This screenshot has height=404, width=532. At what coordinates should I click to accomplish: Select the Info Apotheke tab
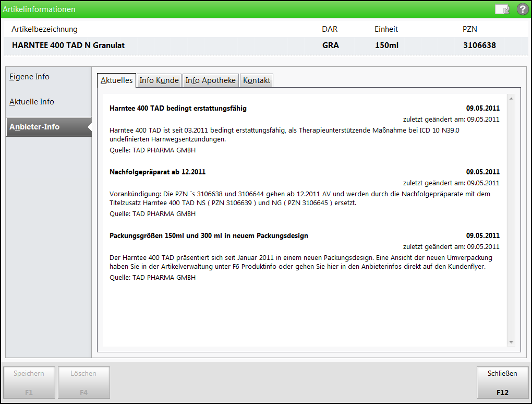pos(211,80)
